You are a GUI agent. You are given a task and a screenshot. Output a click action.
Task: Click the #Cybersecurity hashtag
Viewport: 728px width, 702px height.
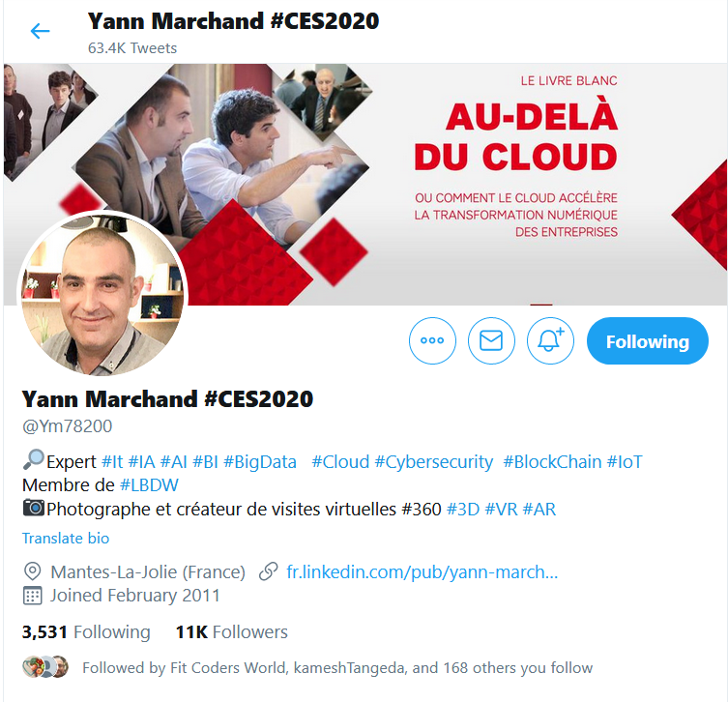434,462
